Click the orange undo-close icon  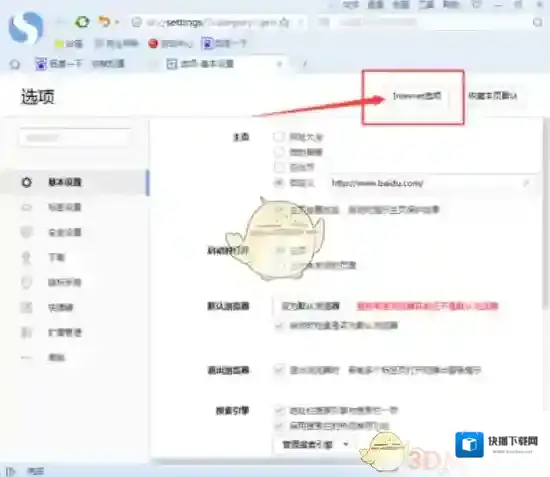(x=104, y=22)
